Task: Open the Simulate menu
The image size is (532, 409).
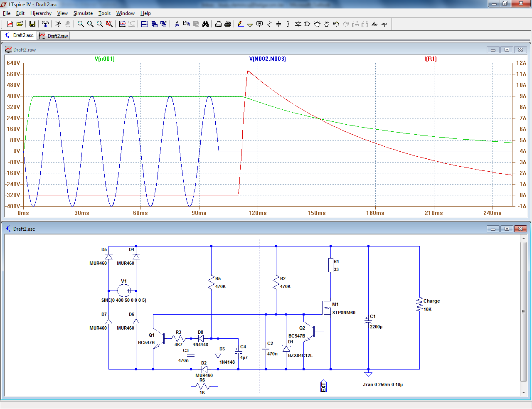Action: click(x=83, y=13)
